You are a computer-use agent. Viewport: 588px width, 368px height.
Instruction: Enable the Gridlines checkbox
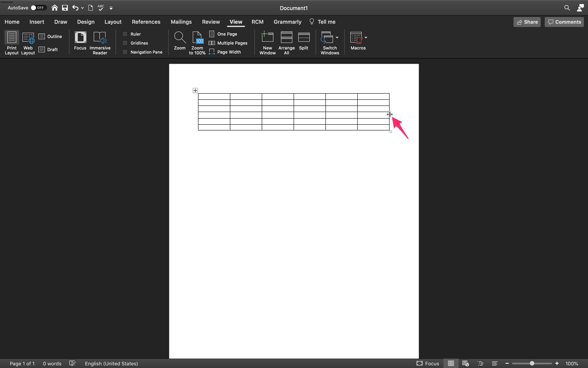pyautogui.click(x=125, y=43)
